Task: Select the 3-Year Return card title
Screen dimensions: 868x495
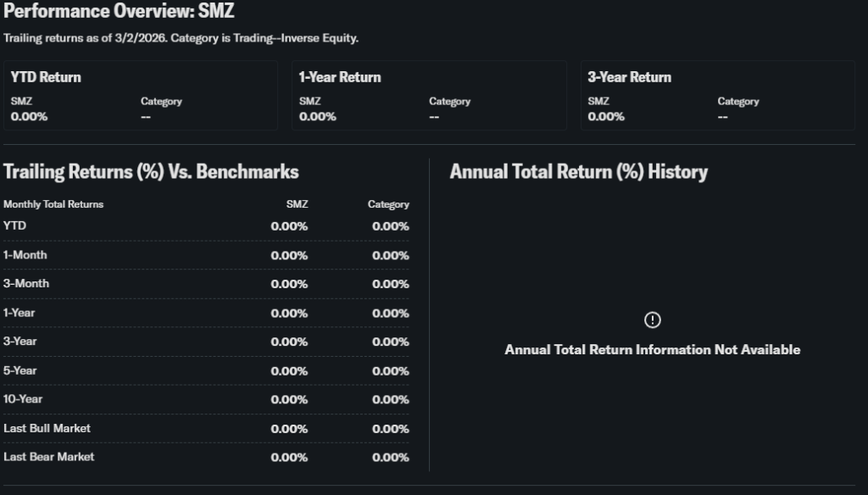Action: [x=629, y=77]
